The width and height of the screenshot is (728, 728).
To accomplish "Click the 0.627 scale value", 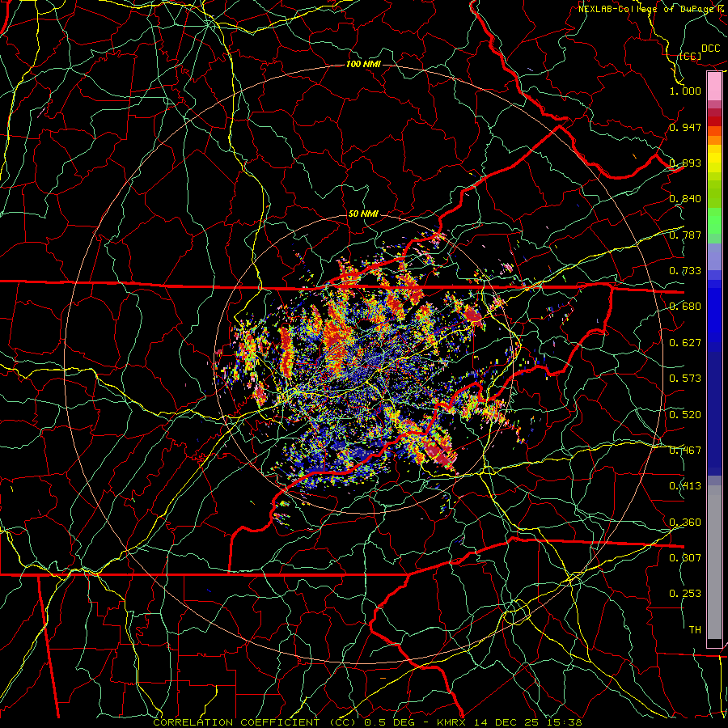I will (x=685, y=343).
